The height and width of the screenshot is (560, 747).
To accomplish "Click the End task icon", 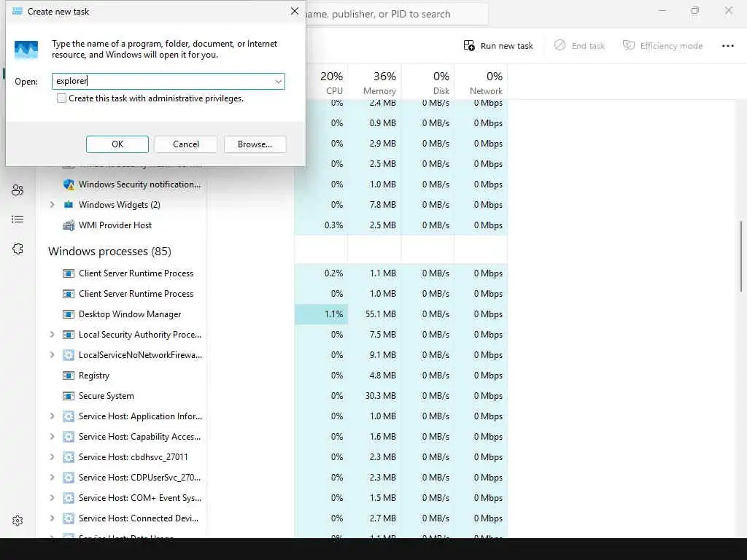I will [x=560, y=45].
